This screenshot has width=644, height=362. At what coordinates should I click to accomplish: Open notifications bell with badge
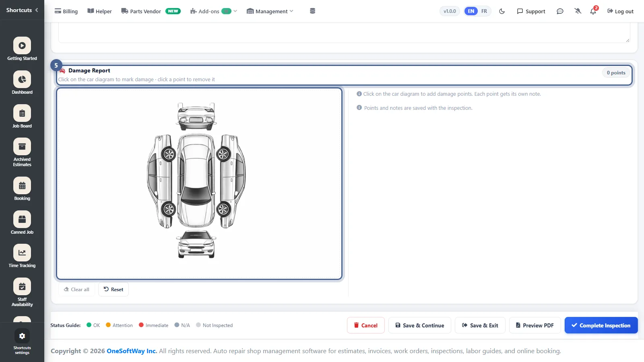[593, 11]
